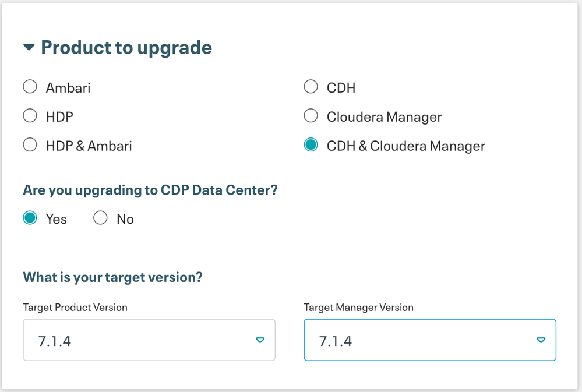
Task: Choose the HDP & Ambari radio option
Action: [x=30, y=145]
